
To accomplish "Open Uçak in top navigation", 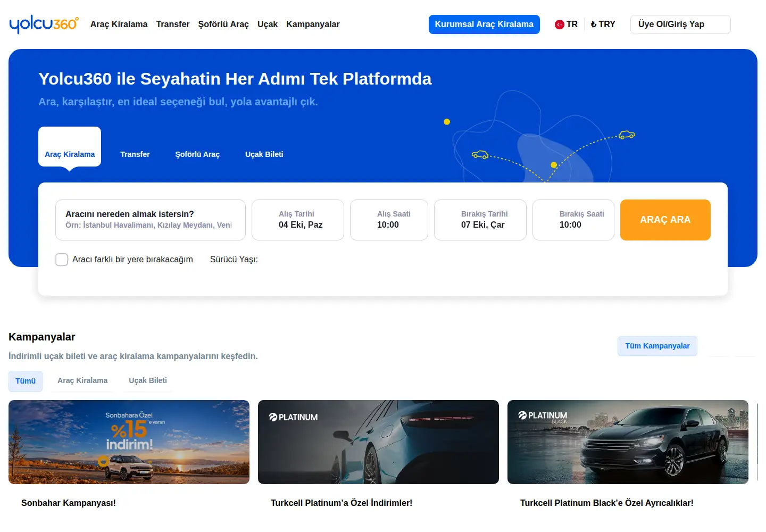I will click(x=268, y=24).
